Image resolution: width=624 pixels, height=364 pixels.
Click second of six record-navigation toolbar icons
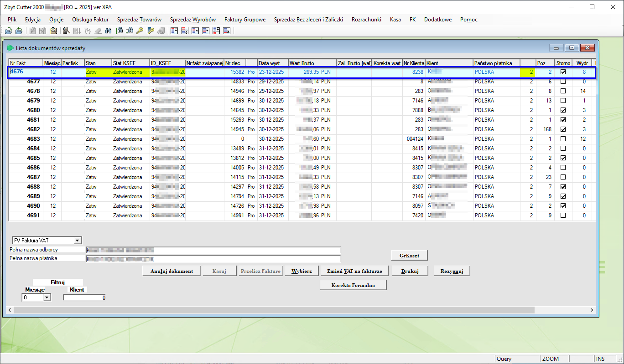pos(185,31)
